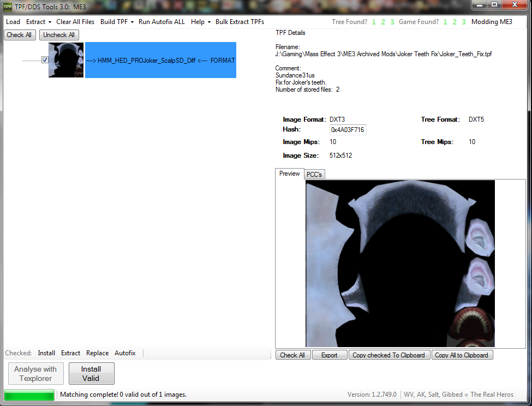Select the Joker scalp texture thumbnail
Screen dimensions: 532x406
click(66, 60)
